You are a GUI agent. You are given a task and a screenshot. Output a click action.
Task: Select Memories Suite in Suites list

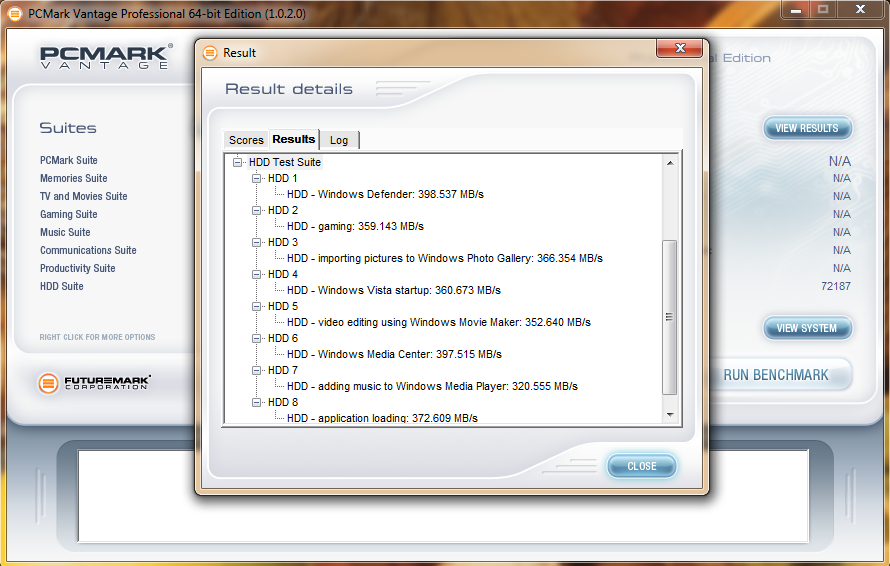(74, 178)
